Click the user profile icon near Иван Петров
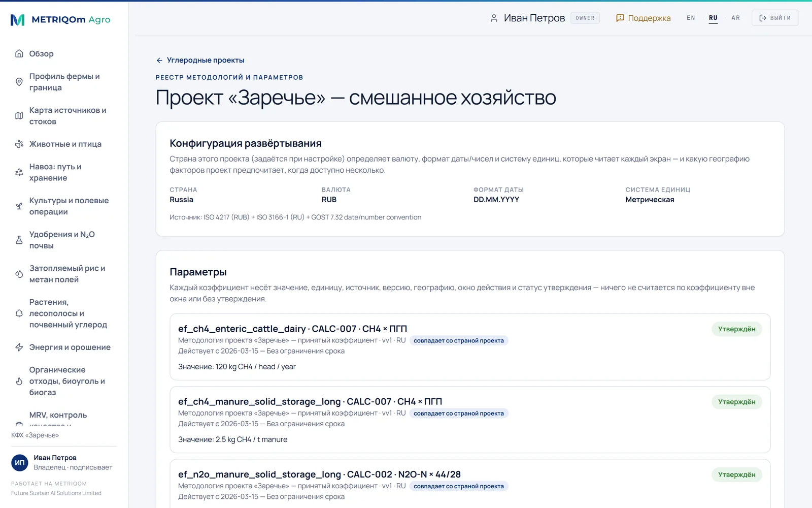This screenshot has width=812, height=508. [494, 18]
